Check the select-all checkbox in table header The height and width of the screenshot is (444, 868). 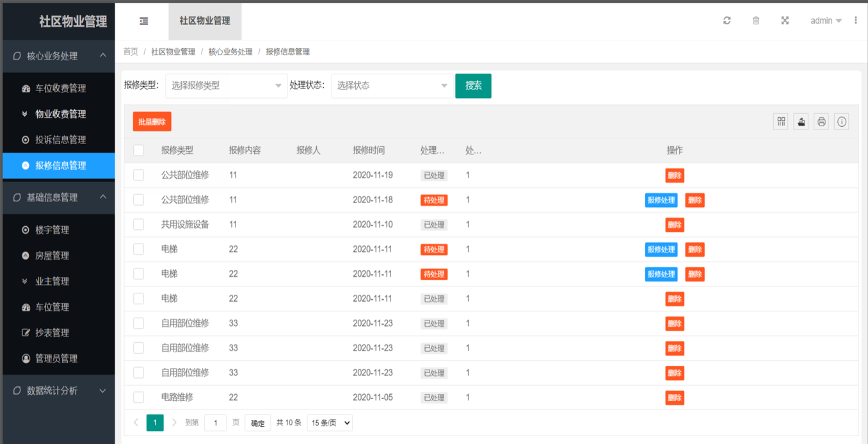[138, 151]
